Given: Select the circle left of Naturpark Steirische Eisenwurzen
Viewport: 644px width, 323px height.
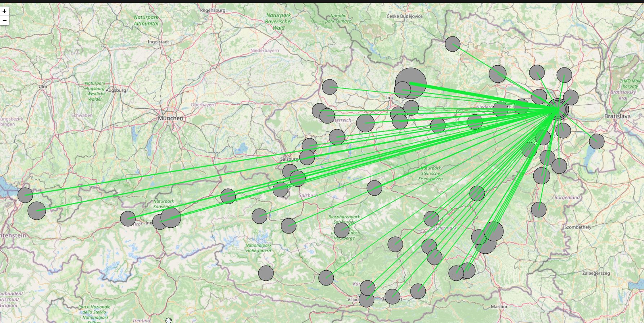Looking at the screenshot, I should pos(374,188).
